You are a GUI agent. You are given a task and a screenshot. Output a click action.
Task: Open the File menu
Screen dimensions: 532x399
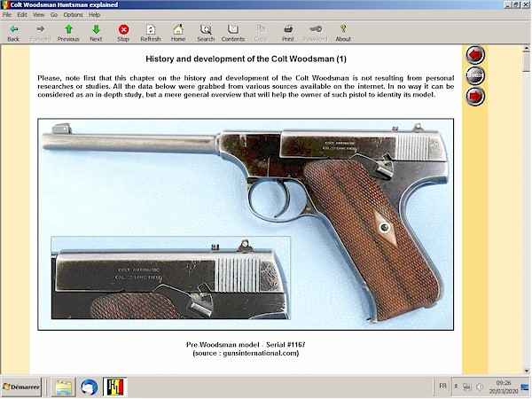pos(7,14)
